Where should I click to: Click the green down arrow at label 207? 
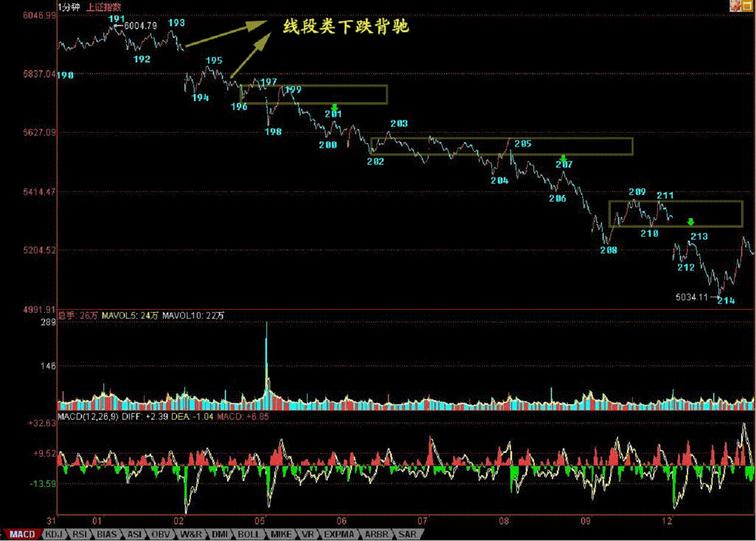pos(563,158)
